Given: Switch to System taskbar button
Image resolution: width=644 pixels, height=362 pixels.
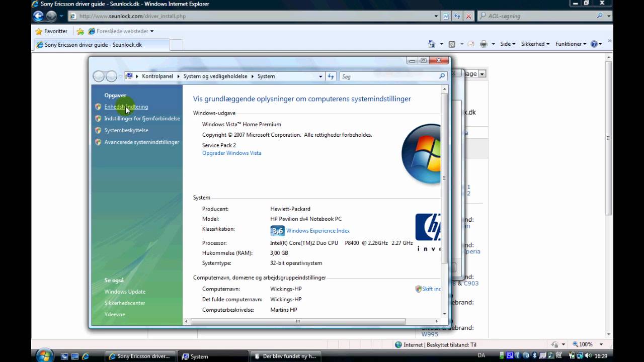Looking at the screenshot, I should 213,356.
